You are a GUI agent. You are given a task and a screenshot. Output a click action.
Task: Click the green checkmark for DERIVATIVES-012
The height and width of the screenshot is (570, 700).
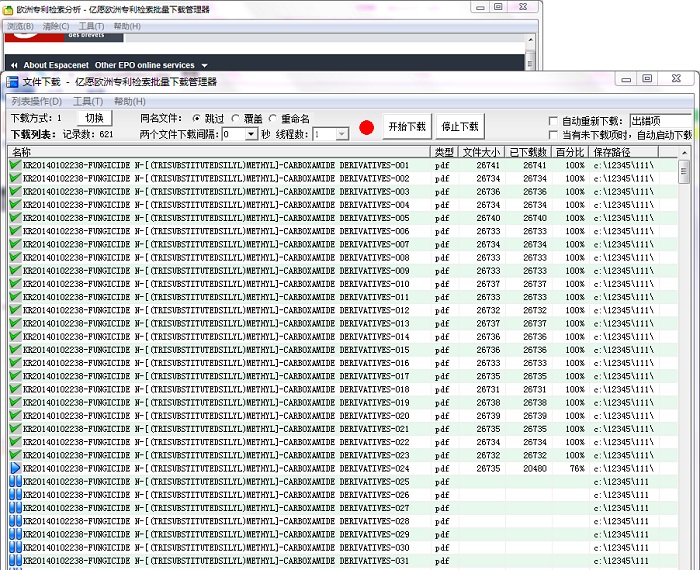(x=15, y=310)
